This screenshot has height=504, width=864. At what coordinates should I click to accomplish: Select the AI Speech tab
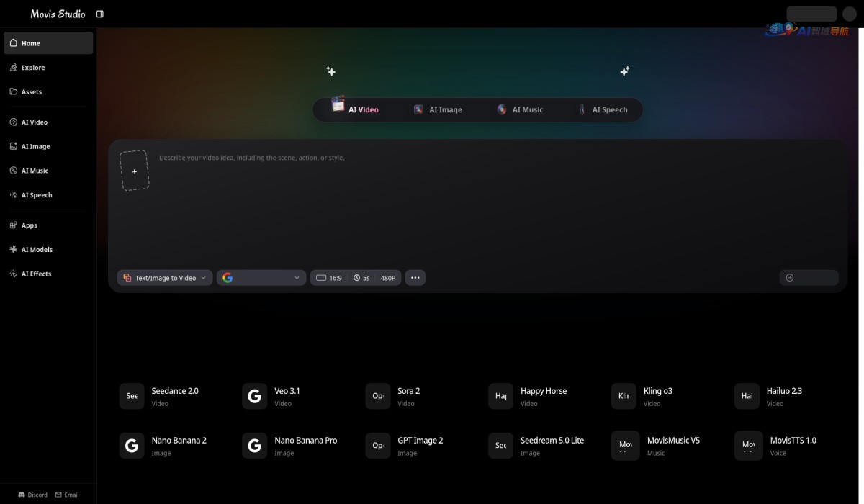point(603,109)
